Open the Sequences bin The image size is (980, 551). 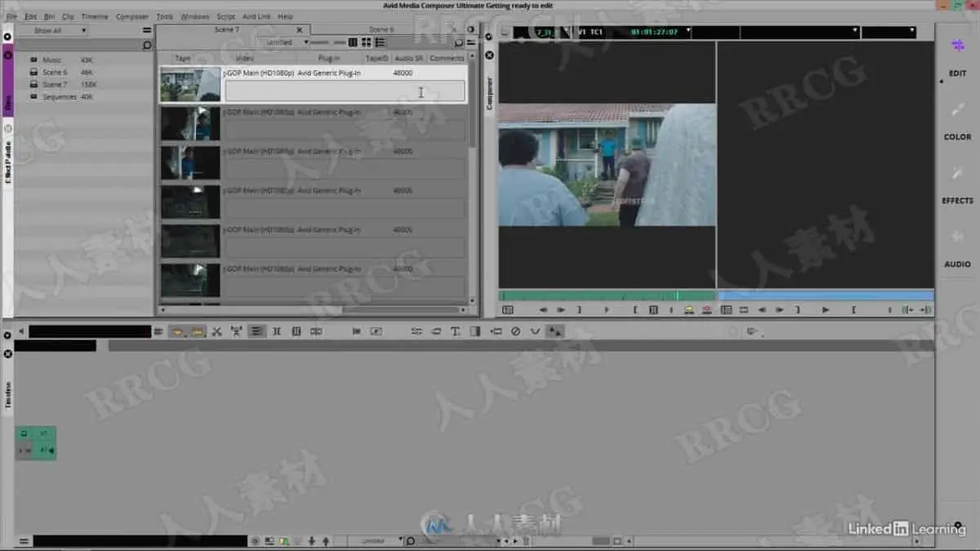(x=59, y=96)
